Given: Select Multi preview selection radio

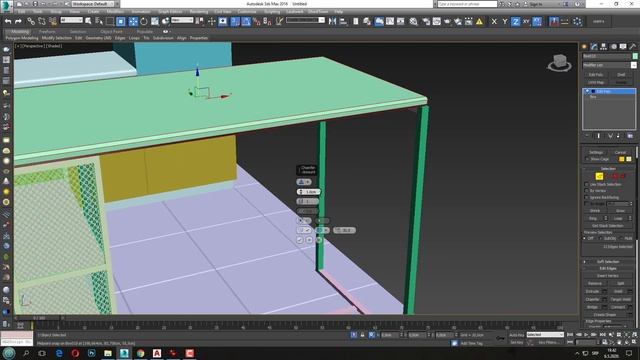Looking at the screenshot, I should point(621,238).
